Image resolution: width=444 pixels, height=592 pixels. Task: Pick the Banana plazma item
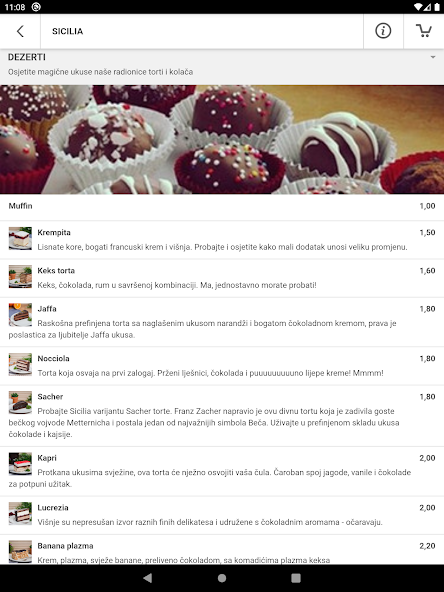click(222, 550)
